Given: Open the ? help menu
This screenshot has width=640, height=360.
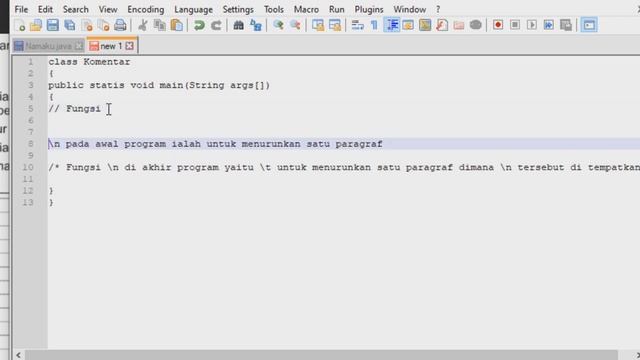Looking at the screenshot, I should 438,9.
